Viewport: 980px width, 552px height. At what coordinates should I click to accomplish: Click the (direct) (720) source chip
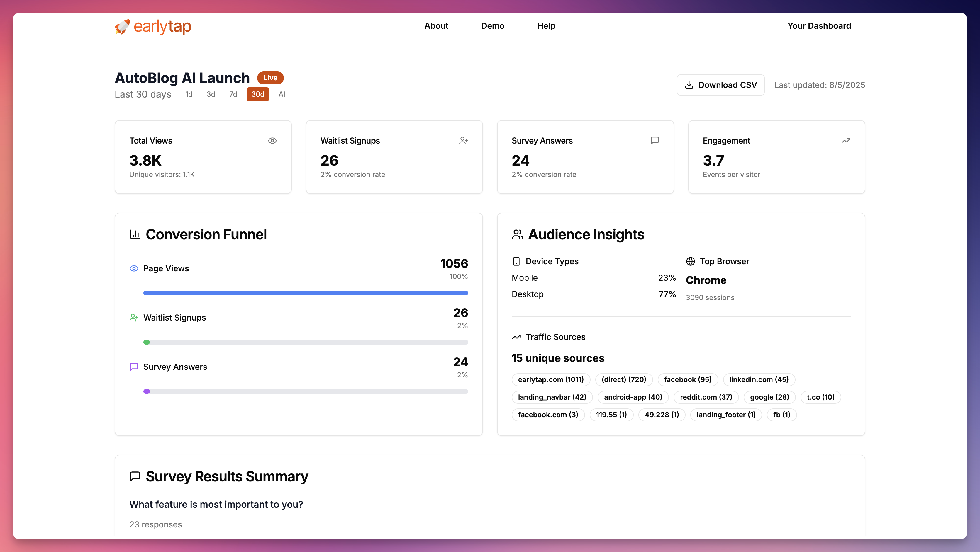point(624,379)
